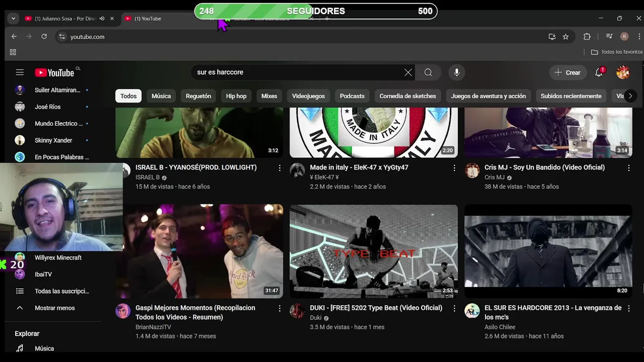
Task: Open the install/cast icon in address bar
Action: [x=552, y=37]
